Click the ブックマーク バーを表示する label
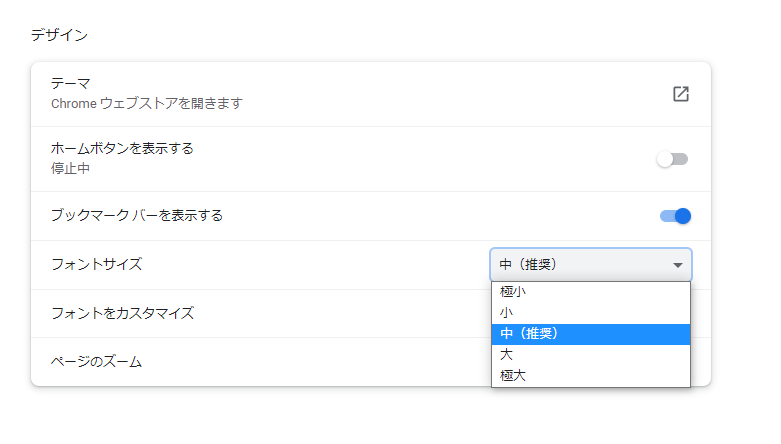This screenshot has width=781, height=444. point(137,215)
